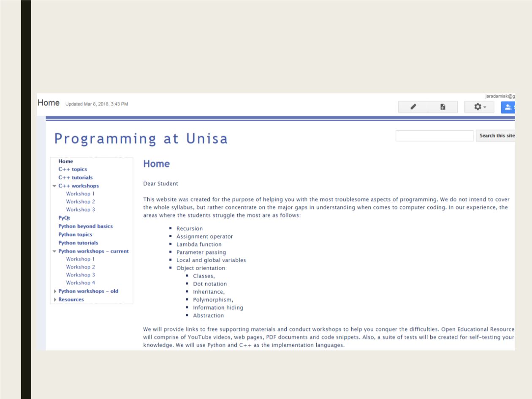Open Workshop 1 under C++ workshops
Screen dimensions: 532x399
pyautogui.click(x=80, y=194)
